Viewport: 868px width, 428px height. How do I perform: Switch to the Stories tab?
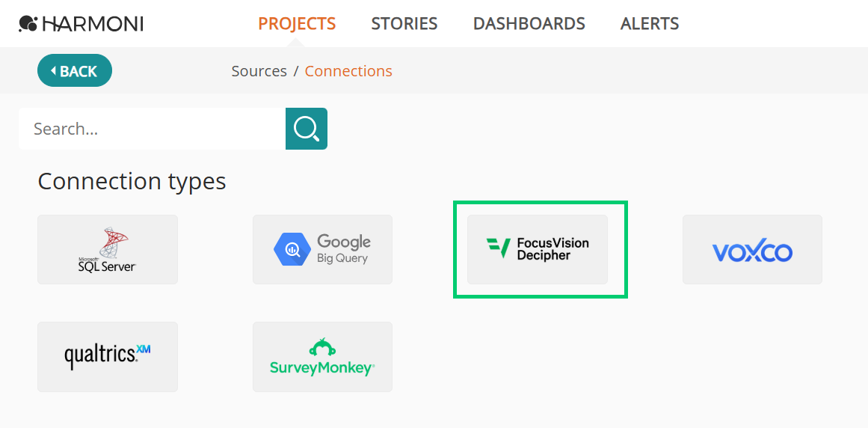coord(404,24)
